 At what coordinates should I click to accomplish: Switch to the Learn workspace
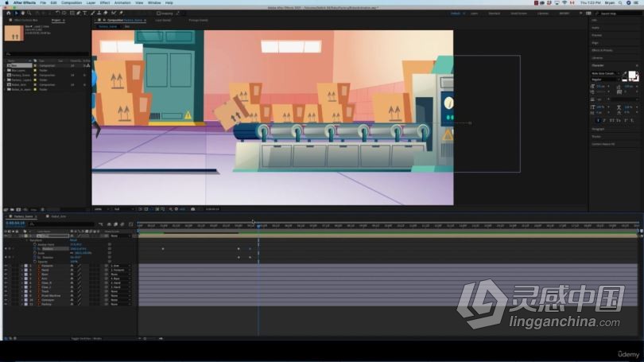(474, 14)
